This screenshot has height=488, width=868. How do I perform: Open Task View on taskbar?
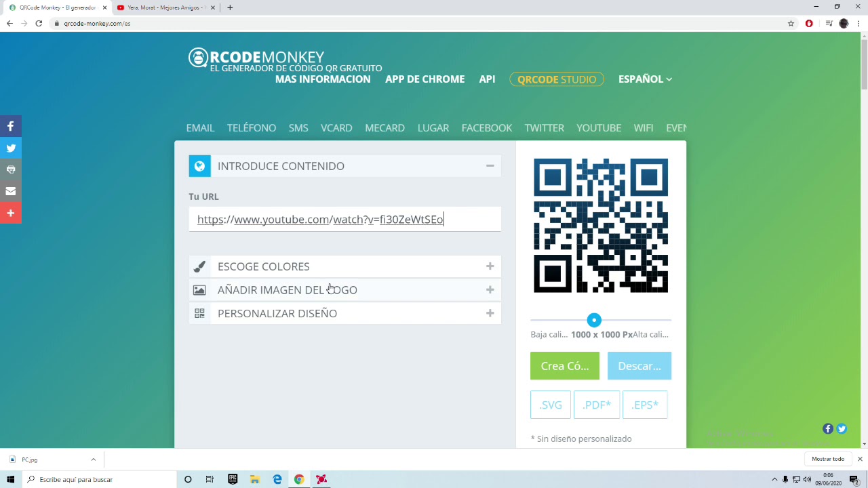click(210, 479)
